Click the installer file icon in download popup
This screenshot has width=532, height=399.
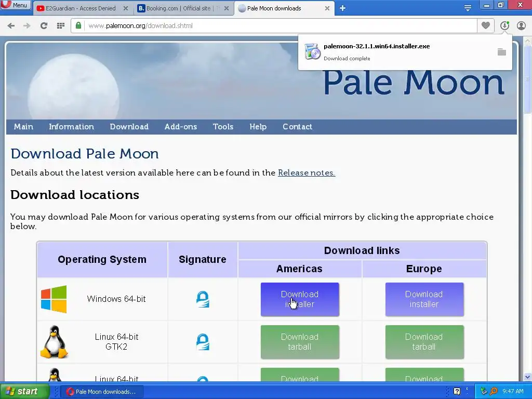[x=312, y=52]
